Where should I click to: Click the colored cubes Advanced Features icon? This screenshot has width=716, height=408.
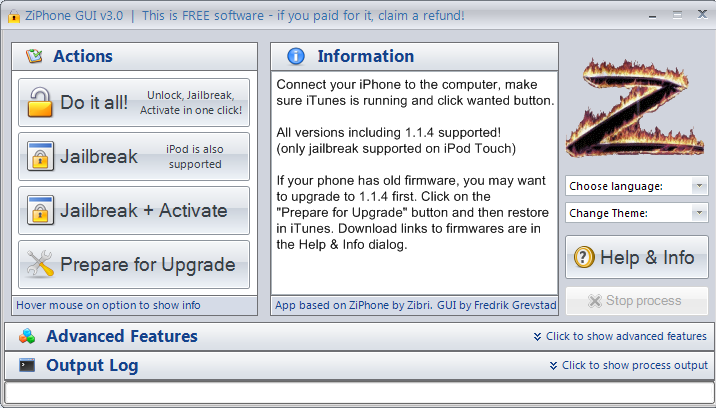click(27, 336)
